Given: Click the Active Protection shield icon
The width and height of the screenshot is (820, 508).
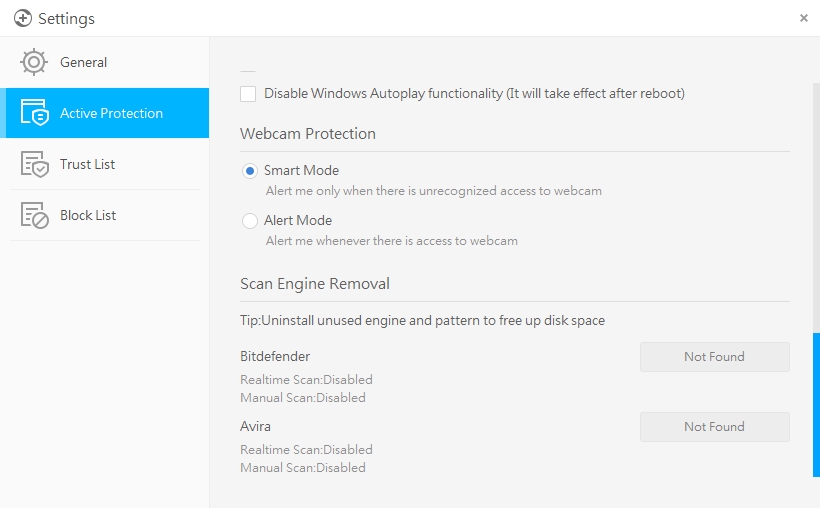Looking at the screenshot, I should (34, 113).
